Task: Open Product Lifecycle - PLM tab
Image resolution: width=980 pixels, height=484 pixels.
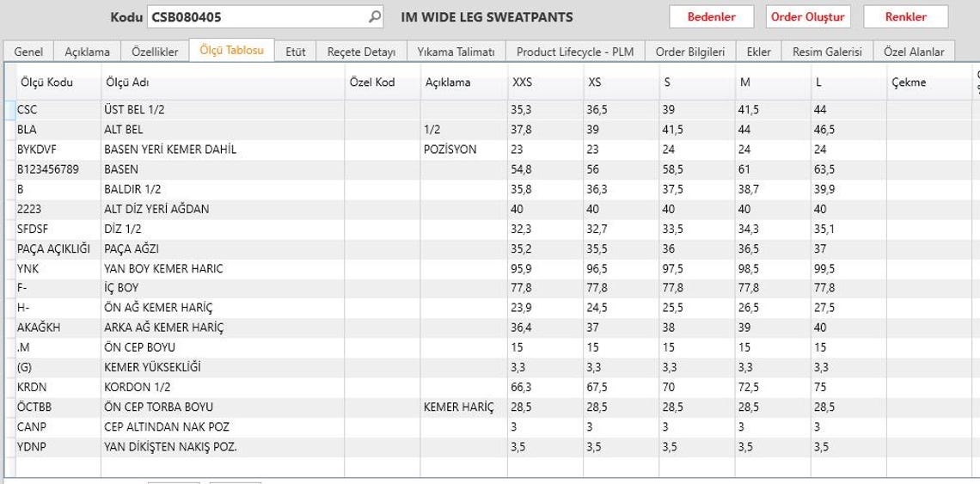Action: pyautogui.click(x=575, y=52)
